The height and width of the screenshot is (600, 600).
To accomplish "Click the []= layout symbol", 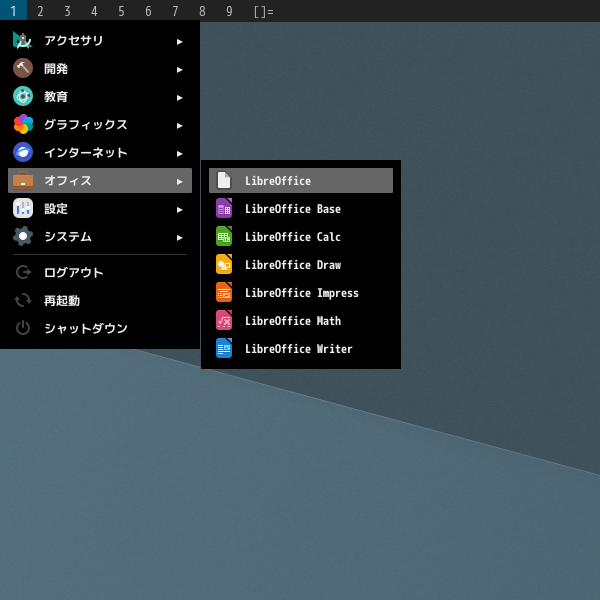I will (264, 11).
